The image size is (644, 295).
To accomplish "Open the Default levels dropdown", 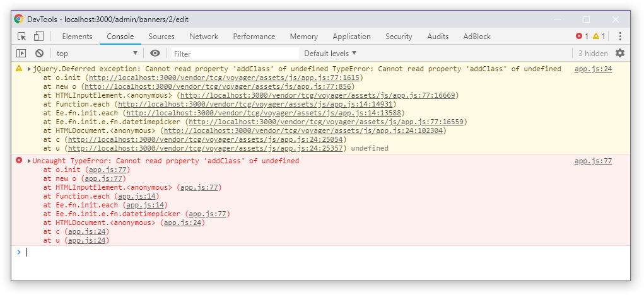I will [331, 54].
